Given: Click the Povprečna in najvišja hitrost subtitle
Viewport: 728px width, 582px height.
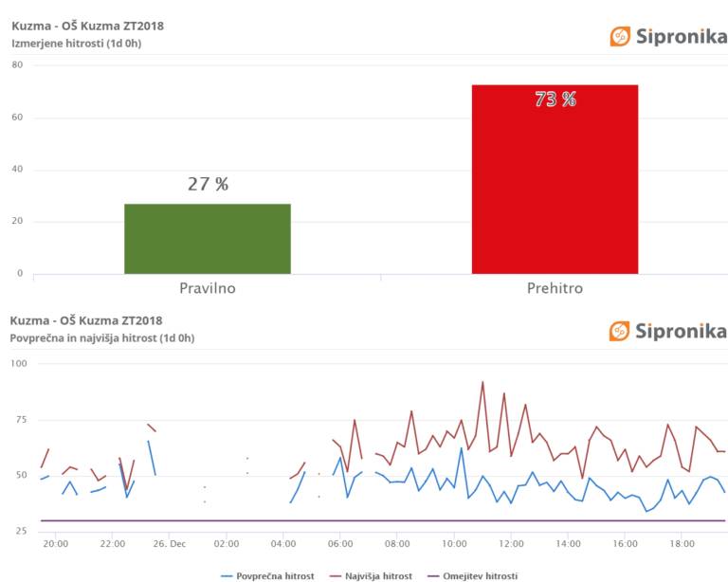Looking at the screenshot, I should pyautogui.click(x=102, y=337).
